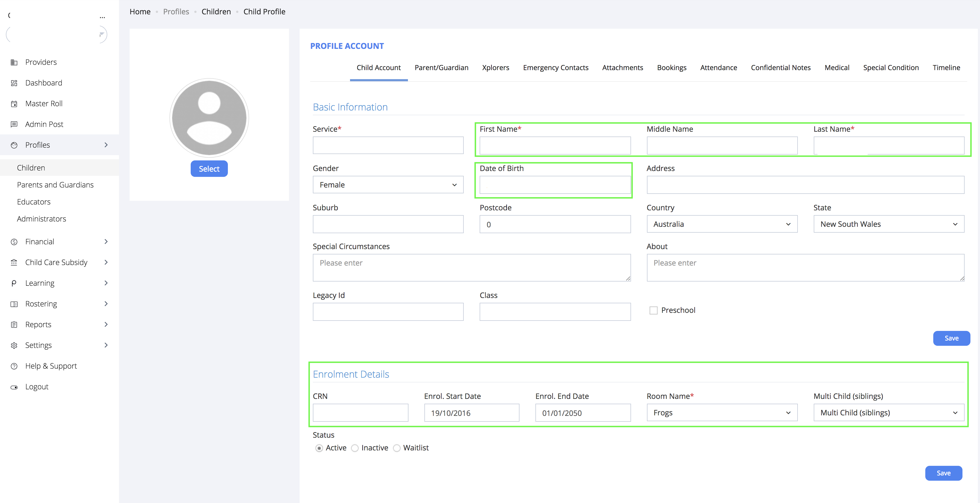Click the Child Care Subsidy bank icon
This screenshot has width=980, height=503.
(14, 263)
